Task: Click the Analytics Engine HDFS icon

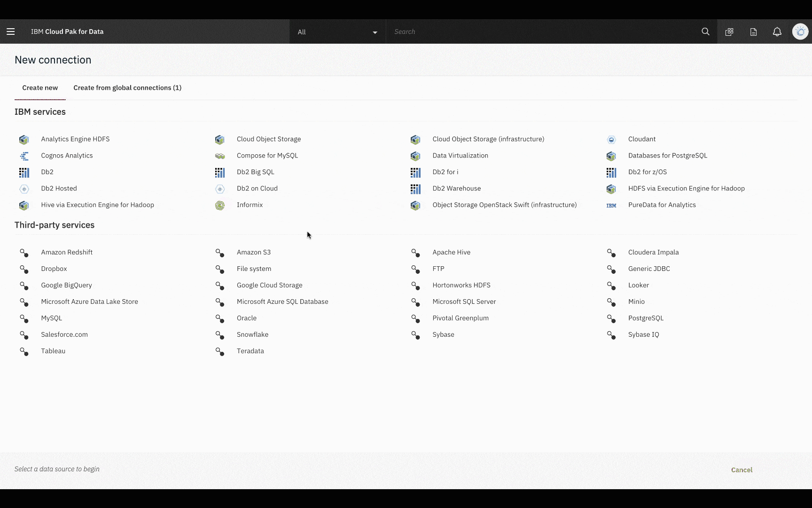Action: 24,139
